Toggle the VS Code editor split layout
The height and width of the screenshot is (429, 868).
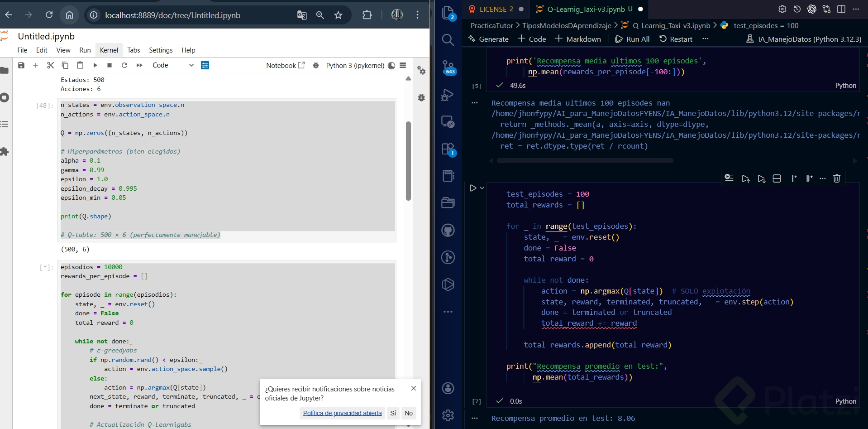click(x=841, y=9)
